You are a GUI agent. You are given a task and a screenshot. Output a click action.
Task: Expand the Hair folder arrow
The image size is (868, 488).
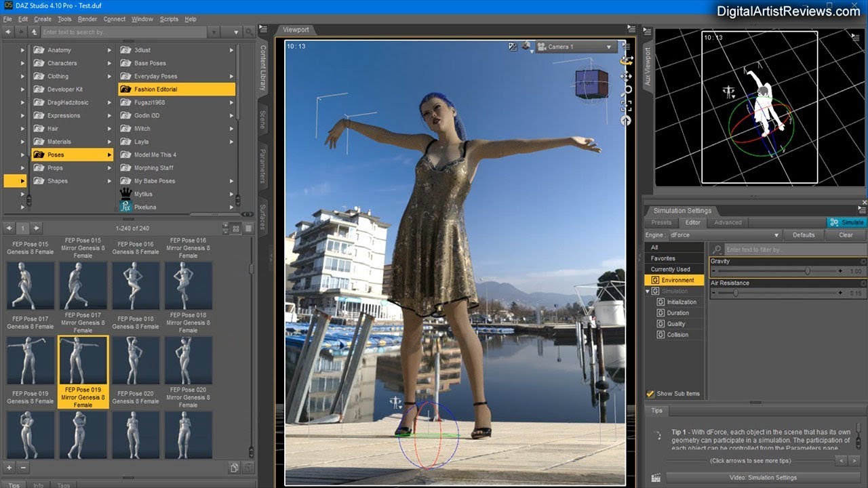pyautogui.click(x=109, y=129)
